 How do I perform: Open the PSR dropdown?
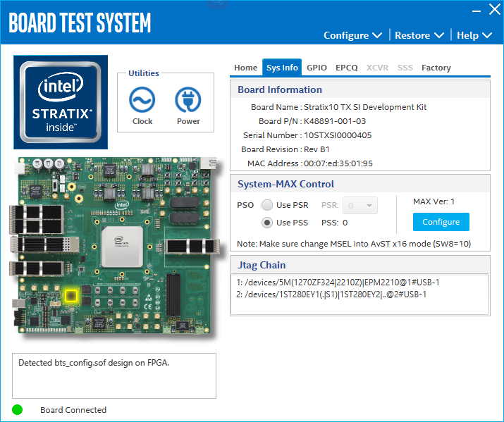tap(360, 205)
